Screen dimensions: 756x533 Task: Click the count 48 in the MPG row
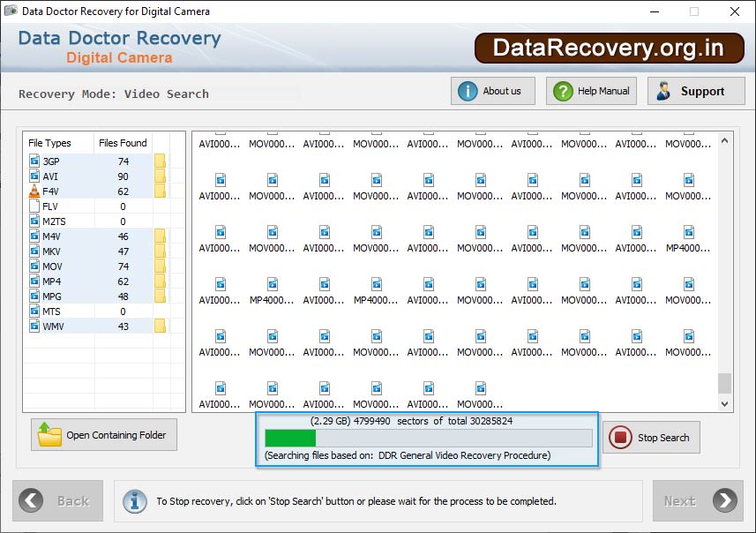(x=123, y=297)
